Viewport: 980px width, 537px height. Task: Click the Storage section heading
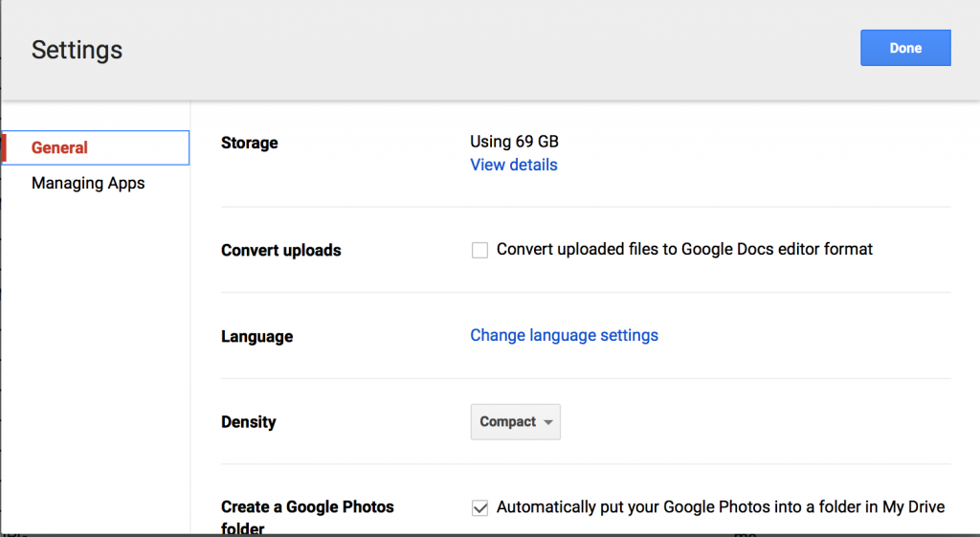[x=249, y=143]
